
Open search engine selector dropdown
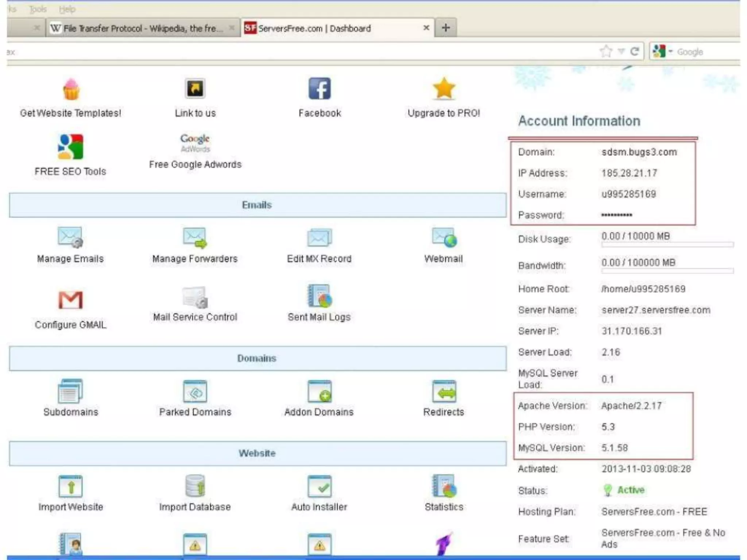pos(664,51)
